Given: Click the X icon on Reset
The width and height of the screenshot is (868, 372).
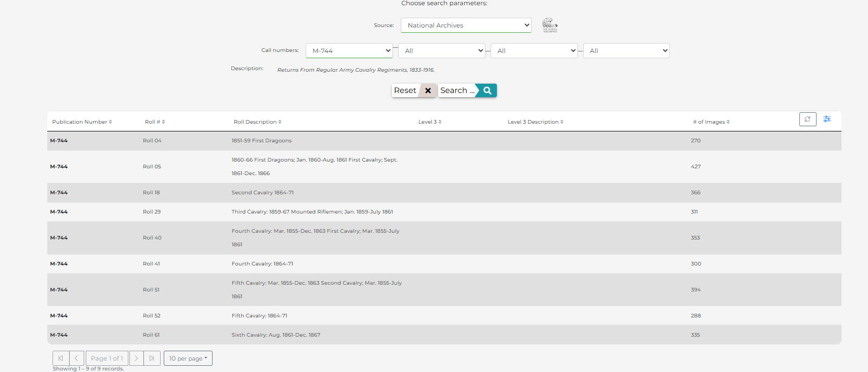Looking at the screenshot, I should click(428, 90).
